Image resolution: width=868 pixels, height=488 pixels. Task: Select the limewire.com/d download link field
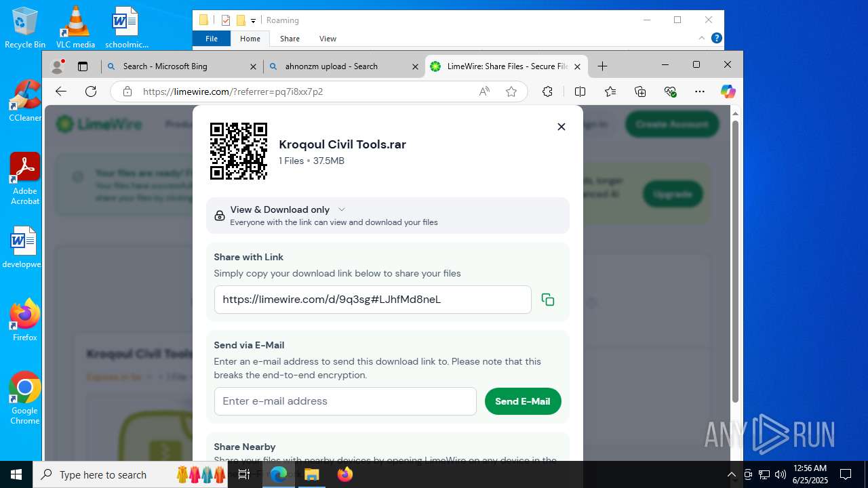point(372,300)
